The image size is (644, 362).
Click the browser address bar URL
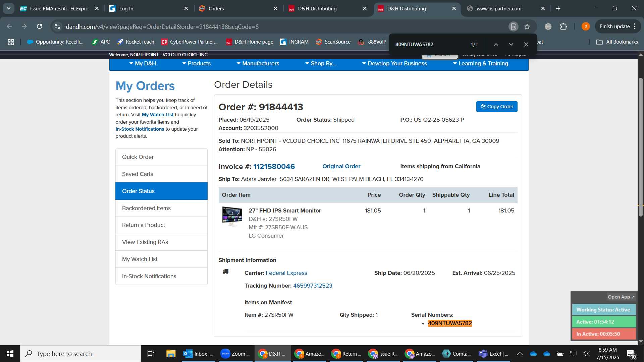pos(162,26)
